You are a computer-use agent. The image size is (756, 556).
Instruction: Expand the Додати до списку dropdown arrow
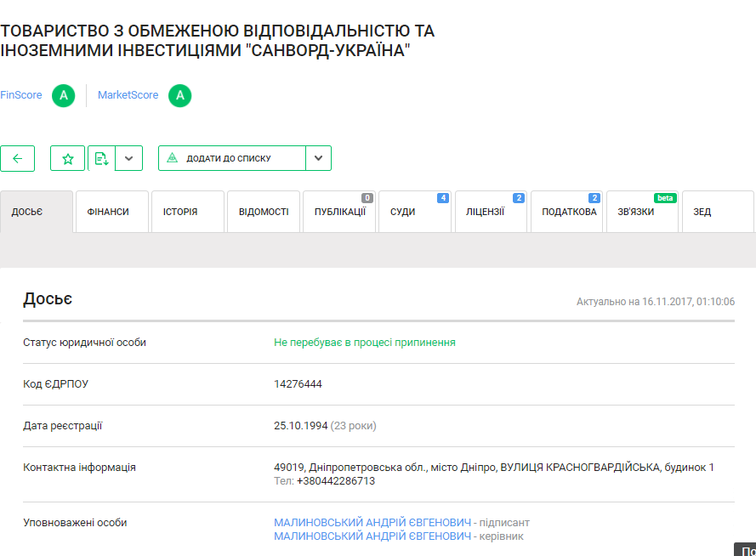[x=318, y=158]
